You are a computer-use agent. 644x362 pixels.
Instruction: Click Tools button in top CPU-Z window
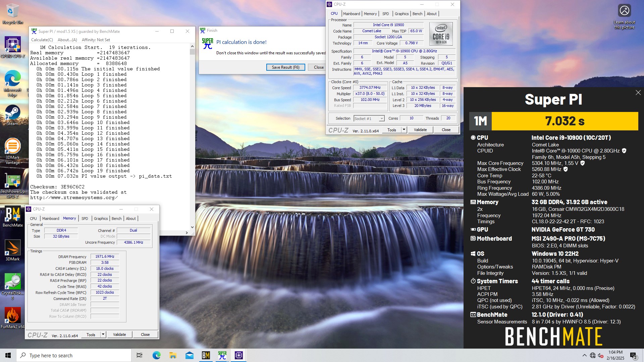391,130
